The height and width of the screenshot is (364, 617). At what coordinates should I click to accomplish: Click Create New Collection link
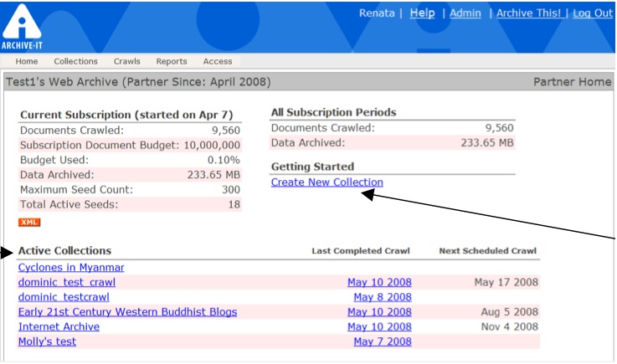click(x=326, y=182)
